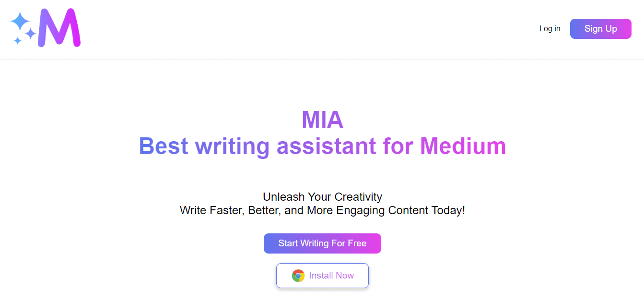The height and width of the screenshot is (303, 644).
Task: Click the Chrome icon inside the Install Now button
Action: click(299, 275)
